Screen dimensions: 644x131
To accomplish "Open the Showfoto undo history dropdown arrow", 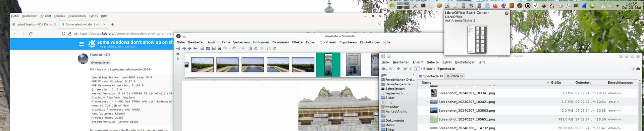I will (x=230, y=48).
